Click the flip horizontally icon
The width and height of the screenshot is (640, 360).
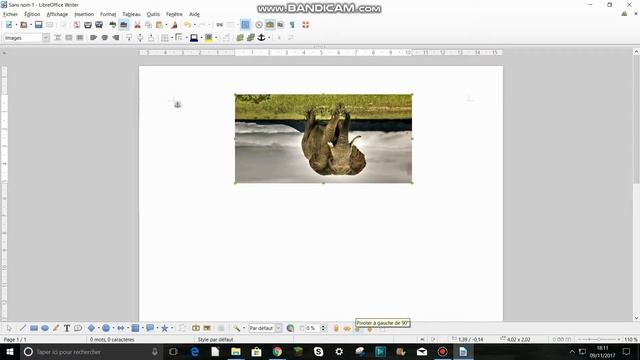(x=347, y=328)
